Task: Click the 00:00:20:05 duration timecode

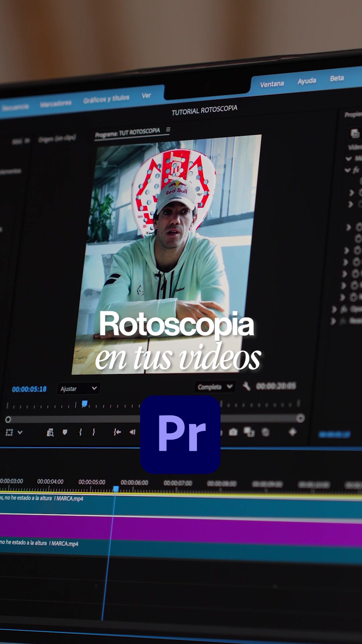Action: click(276, 386)
